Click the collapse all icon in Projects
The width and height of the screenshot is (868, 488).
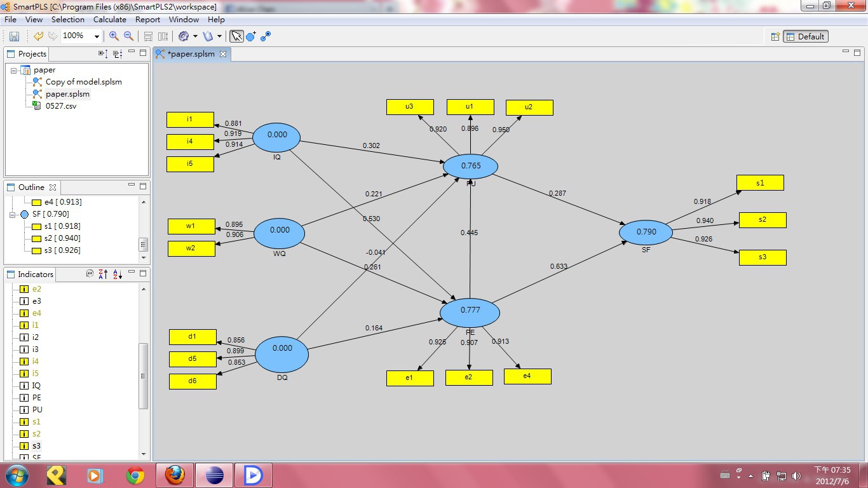coord(118,54)
